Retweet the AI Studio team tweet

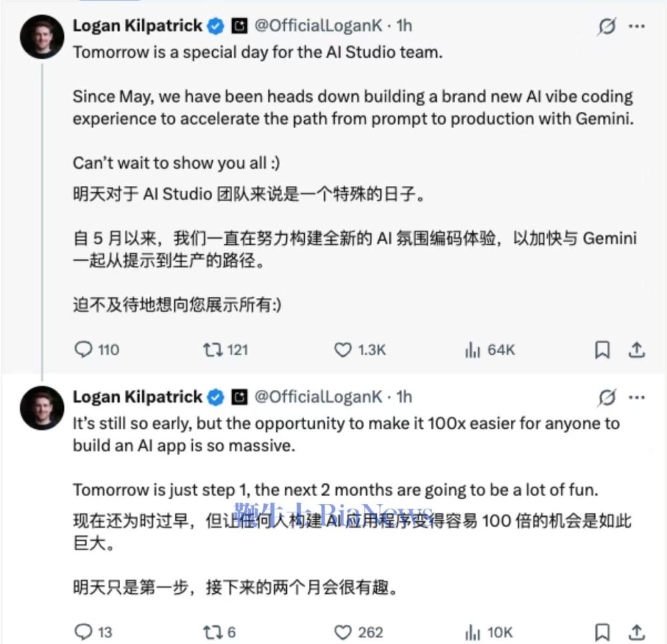[213, 349]
